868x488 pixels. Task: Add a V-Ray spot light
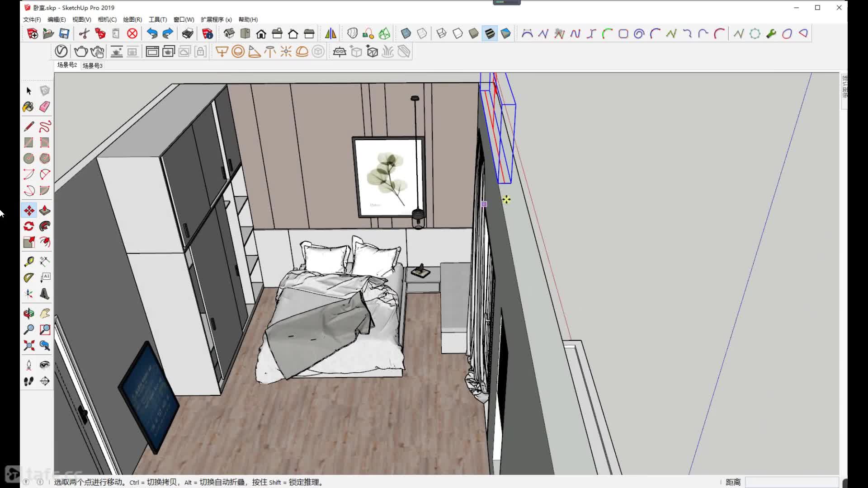(254, 52)
